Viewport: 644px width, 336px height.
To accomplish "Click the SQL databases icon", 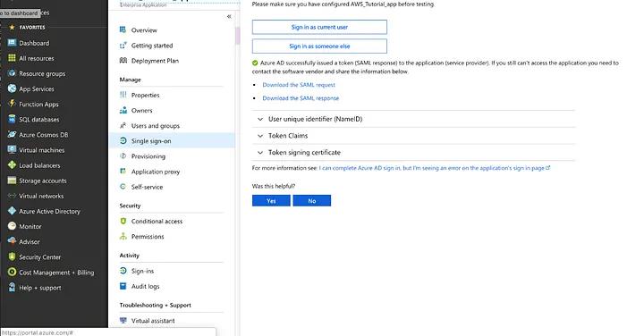I will pyautogui.click(x=12, y=119).
